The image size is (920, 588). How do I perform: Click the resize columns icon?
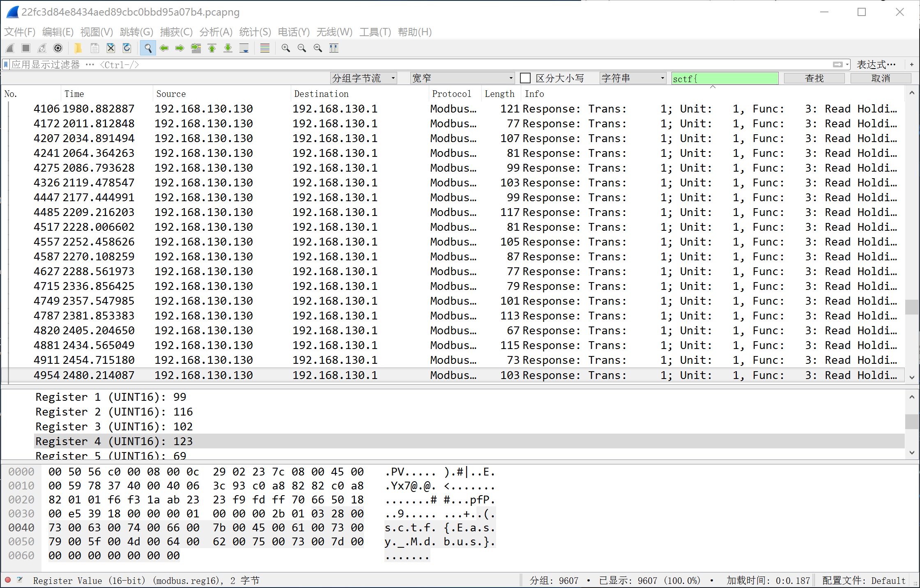pyautogui.click(x=334, y=48)
